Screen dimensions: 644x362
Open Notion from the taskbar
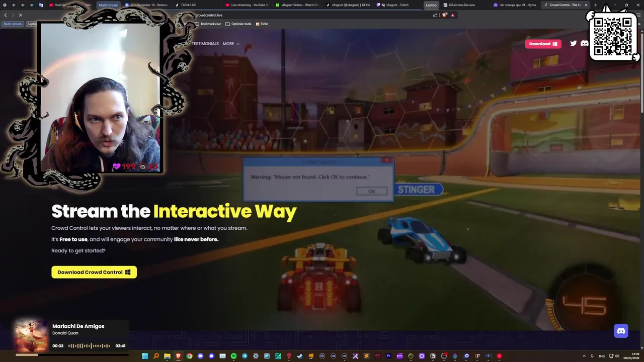[x=433, y=356]
